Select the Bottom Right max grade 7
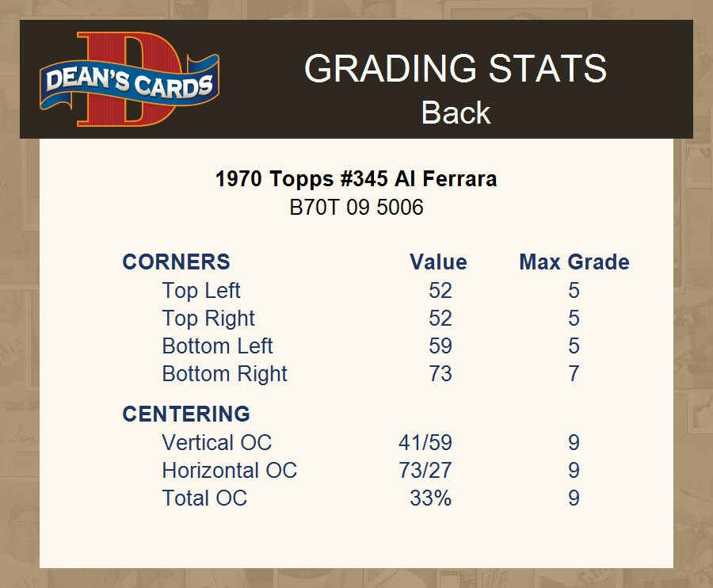The image size is (713, 588). point(574,374)
